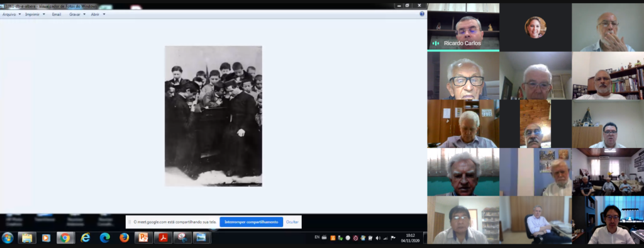Open Snipping Tool from taskbar

pos(182,238)
